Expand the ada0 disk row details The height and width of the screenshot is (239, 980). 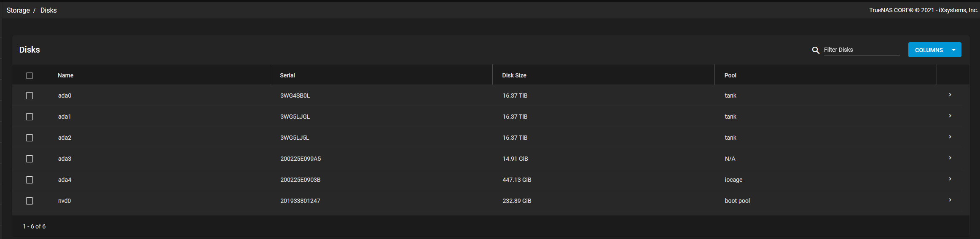click(950, 95)
